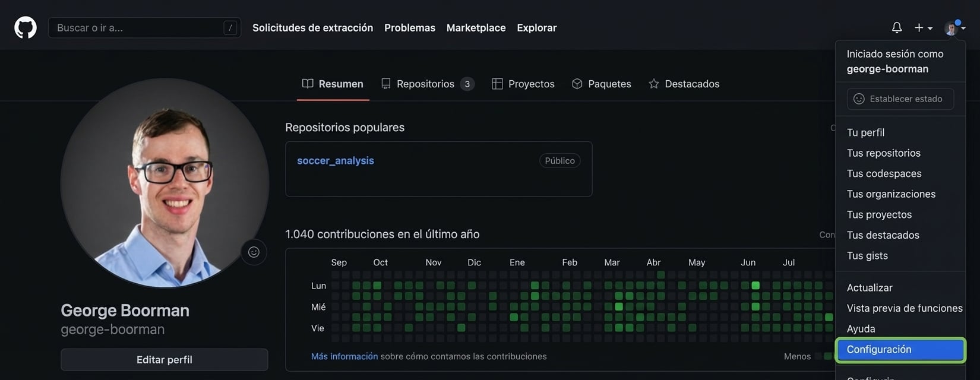Open the notifications bell

[897, 27]
